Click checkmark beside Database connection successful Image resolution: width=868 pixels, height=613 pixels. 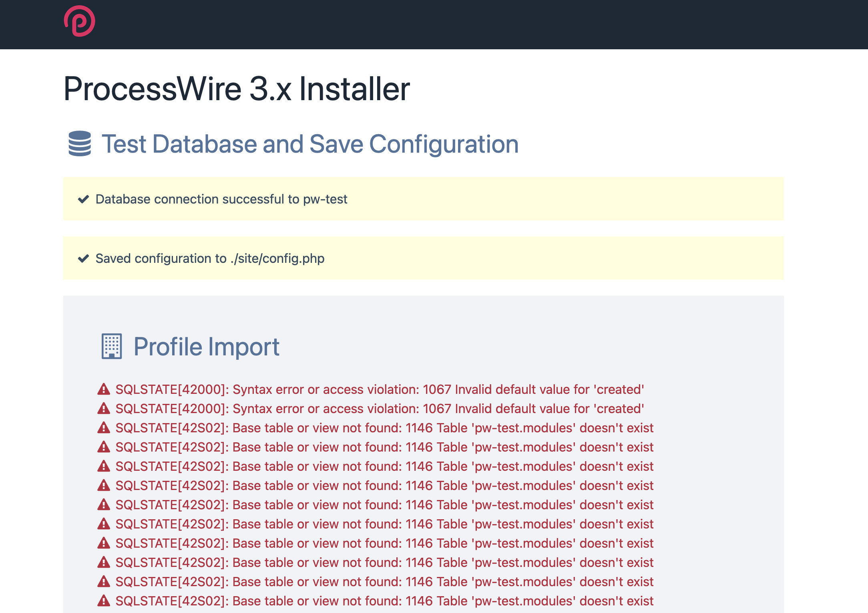tap(83, 199)
